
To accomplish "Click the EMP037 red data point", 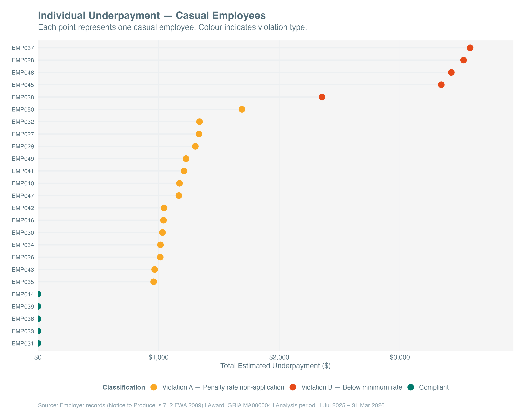I will 470,48.
